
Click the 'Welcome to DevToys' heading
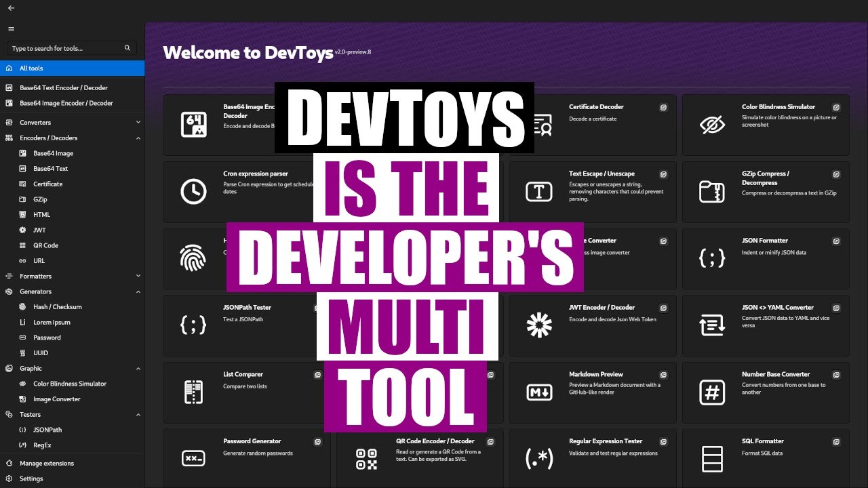[x=248, y=52]
